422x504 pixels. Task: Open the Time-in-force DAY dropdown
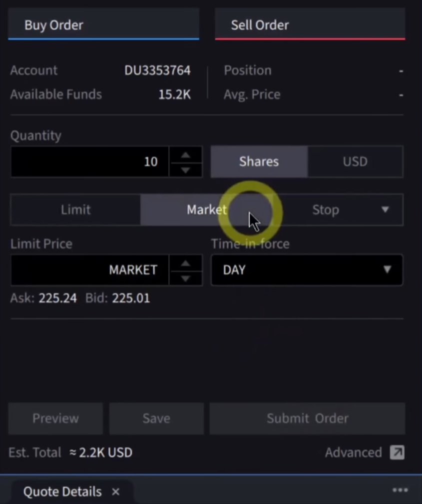[x=307, y=270]
